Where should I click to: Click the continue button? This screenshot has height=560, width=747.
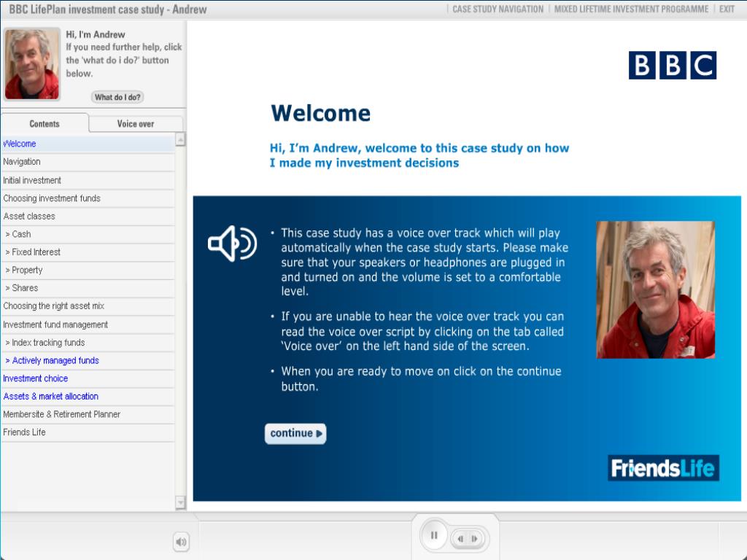point(295,433)
